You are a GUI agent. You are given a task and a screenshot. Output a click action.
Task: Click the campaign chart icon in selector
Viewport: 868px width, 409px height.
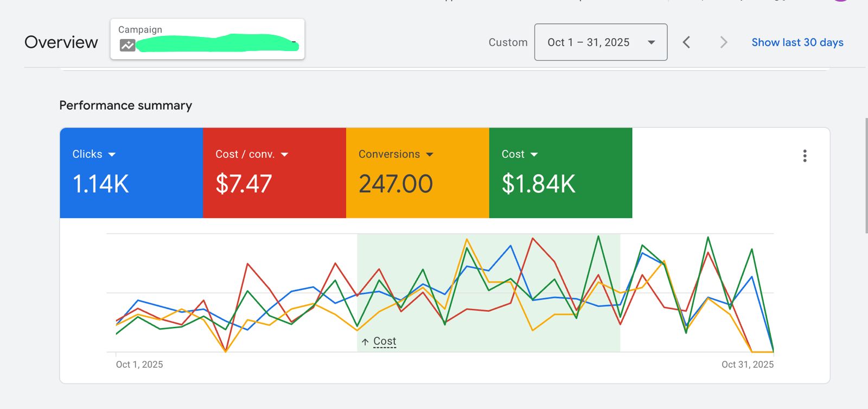(x=127, y=46)
